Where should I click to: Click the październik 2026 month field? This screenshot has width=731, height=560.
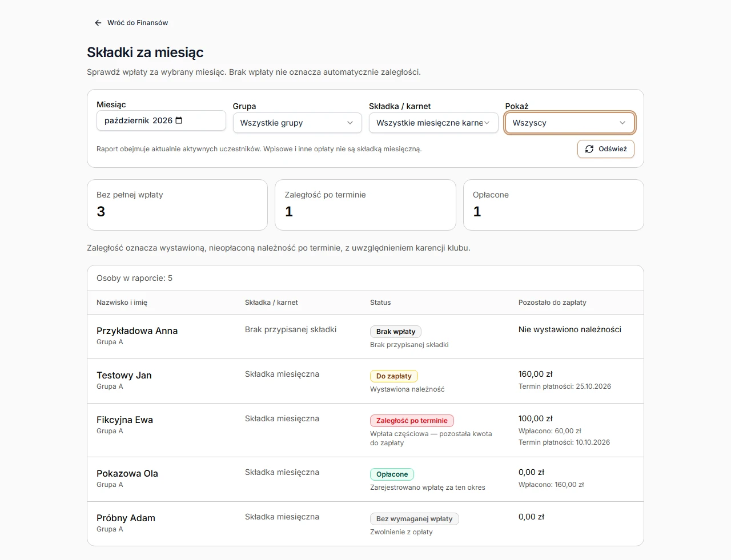161,120
